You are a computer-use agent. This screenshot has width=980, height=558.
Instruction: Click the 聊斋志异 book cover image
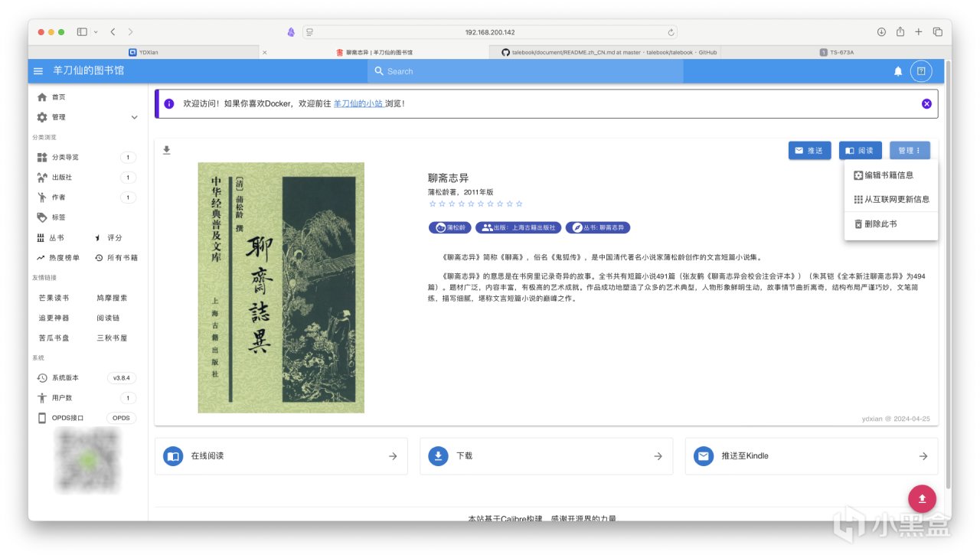(281, 288)
